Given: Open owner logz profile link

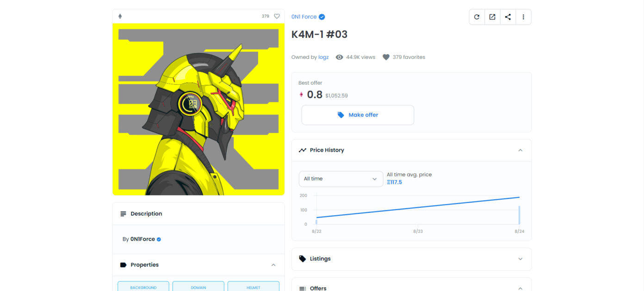Looking at the screenshot, I should (323, 57).
